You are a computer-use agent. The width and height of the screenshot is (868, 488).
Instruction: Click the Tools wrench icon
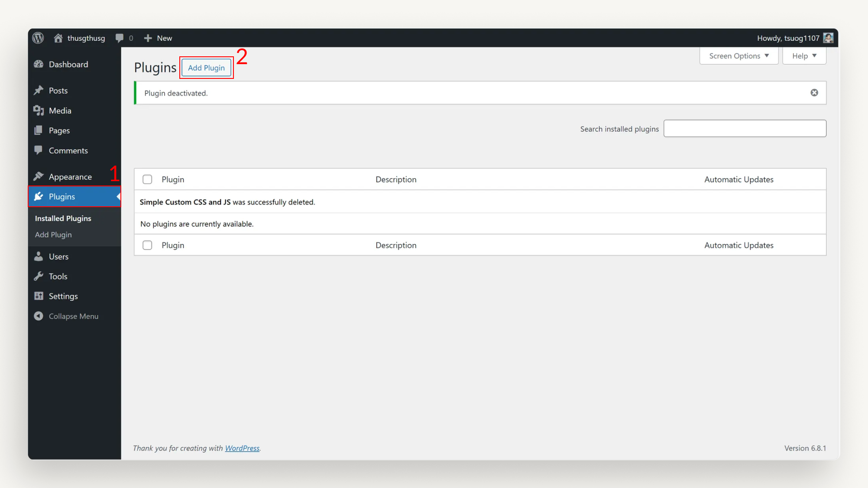pos(39,276)
